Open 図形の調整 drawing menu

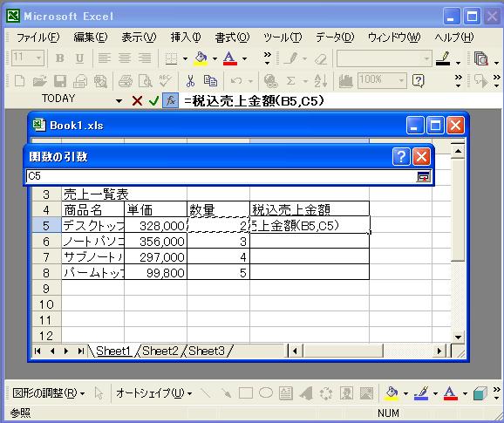(48, 393)
